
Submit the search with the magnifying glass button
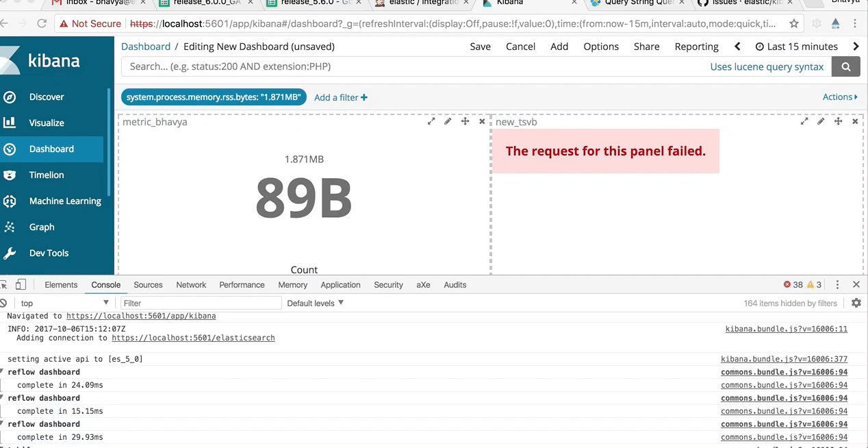click(846, 66)
